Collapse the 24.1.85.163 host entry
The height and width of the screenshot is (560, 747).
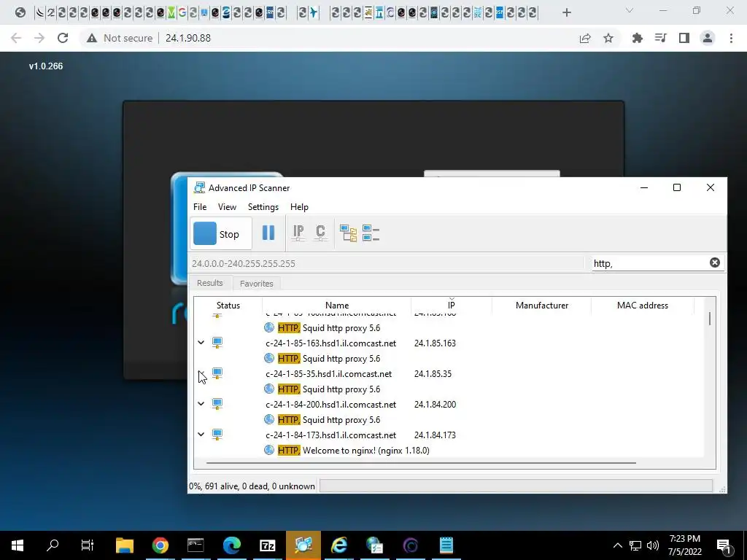(201, 343)
